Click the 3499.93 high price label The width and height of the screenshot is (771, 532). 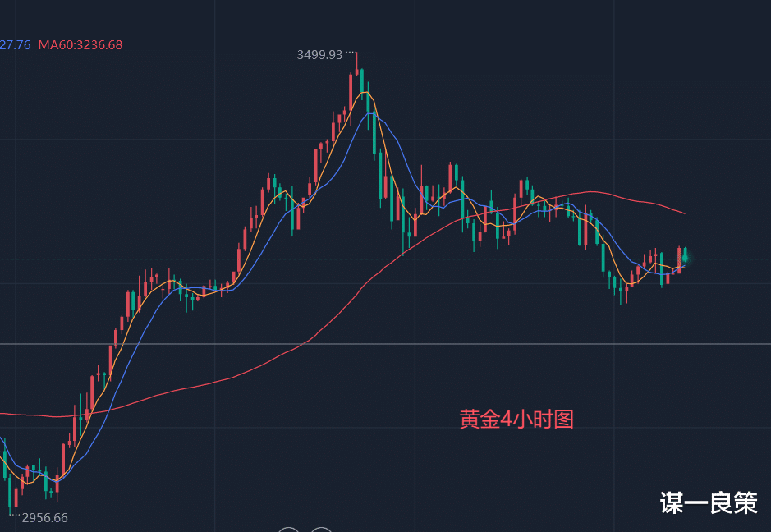(319, 55)
